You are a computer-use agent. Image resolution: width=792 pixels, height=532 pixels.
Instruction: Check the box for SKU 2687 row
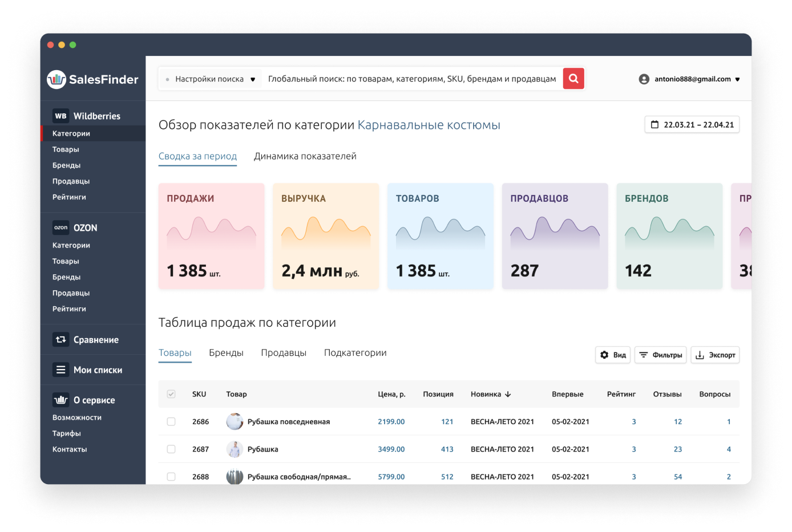[171, 449]
